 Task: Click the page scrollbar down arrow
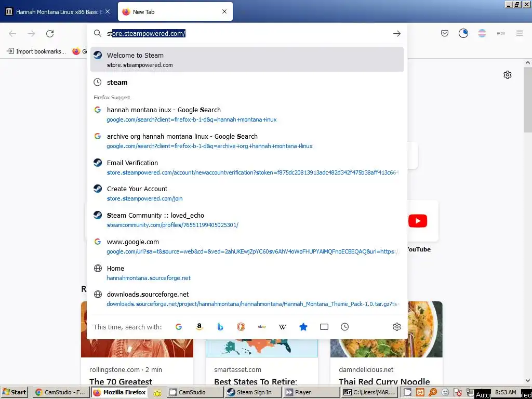[528, 381]
